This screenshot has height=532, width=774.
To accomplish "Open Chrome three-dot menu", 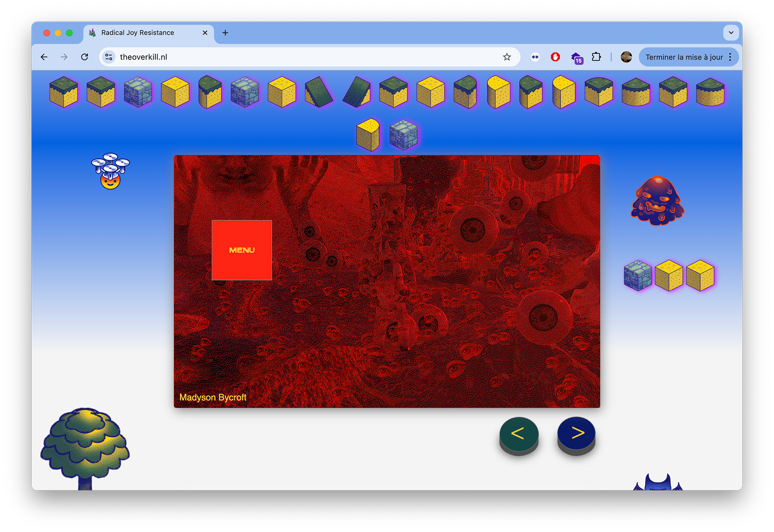I will [x=730, y=57].
